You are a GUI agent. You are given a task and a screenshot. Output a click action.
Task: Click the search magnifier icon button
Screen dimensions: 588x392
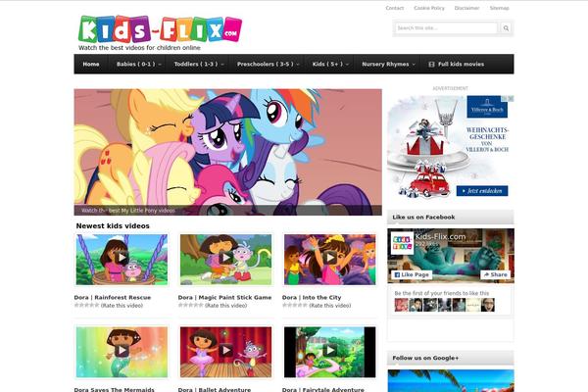[x=506, y=28]
